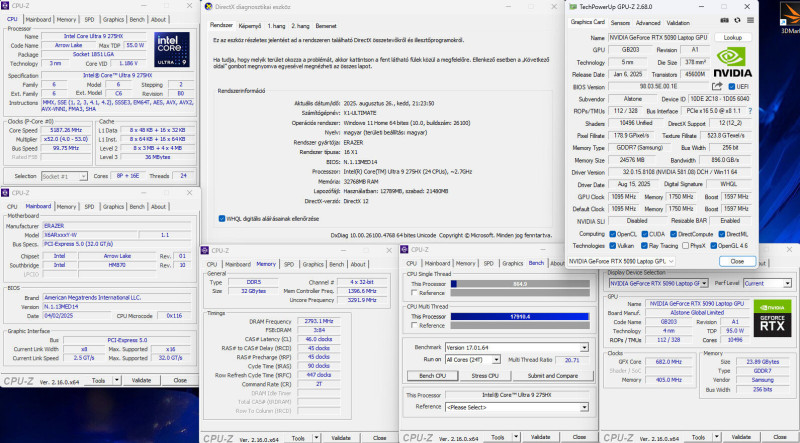The image size is (800, 443).
Task: Click the Lookup button in GPU-Z
Action: pyautogui.click(x=733, y=38)
